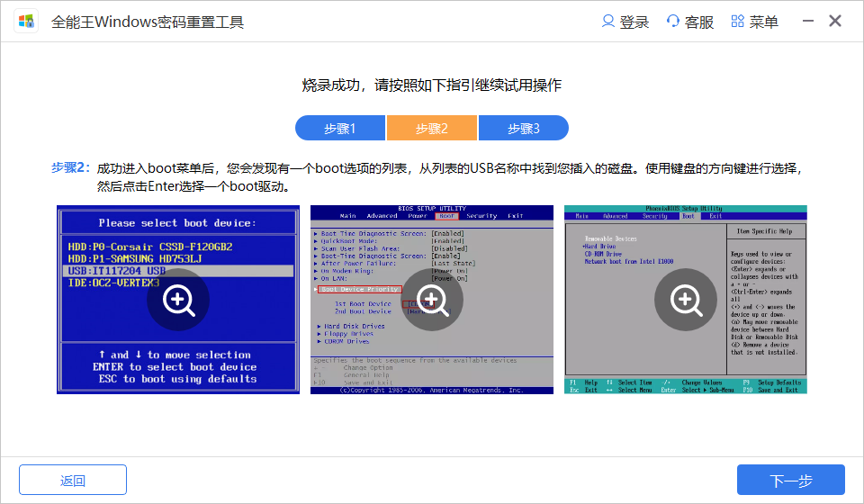864x504 pixels.
Task: Enlarge the PhoenixBIOS screenshot with its magnifier
Action: [685, 299]
